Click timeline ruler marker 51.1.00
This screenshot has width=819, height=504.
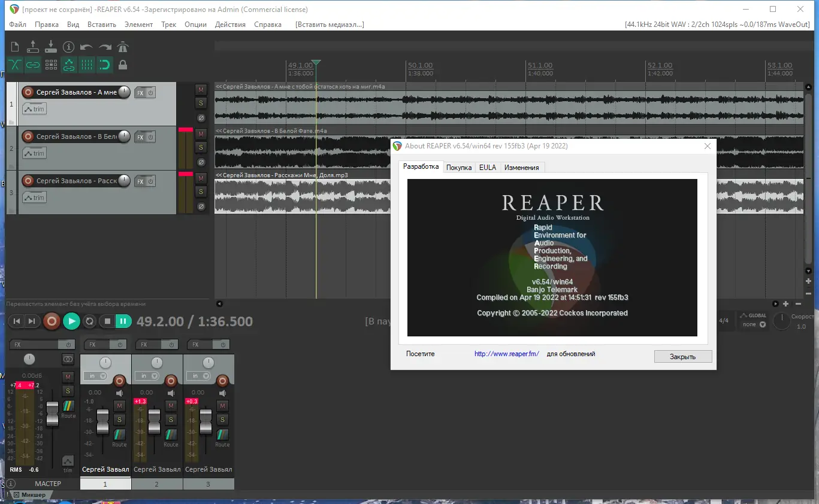(540, 65)
